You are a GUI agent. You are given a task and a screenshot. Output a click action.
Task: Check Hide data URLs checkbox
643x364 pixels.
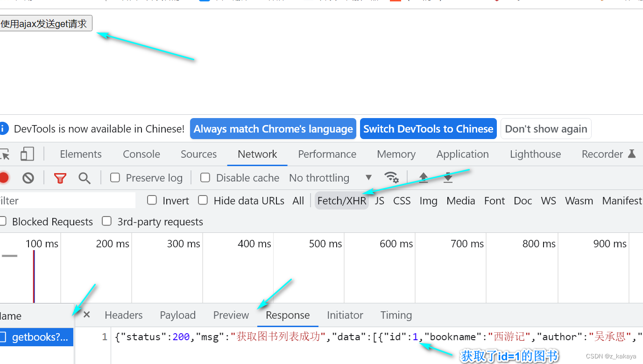point(203,200)
